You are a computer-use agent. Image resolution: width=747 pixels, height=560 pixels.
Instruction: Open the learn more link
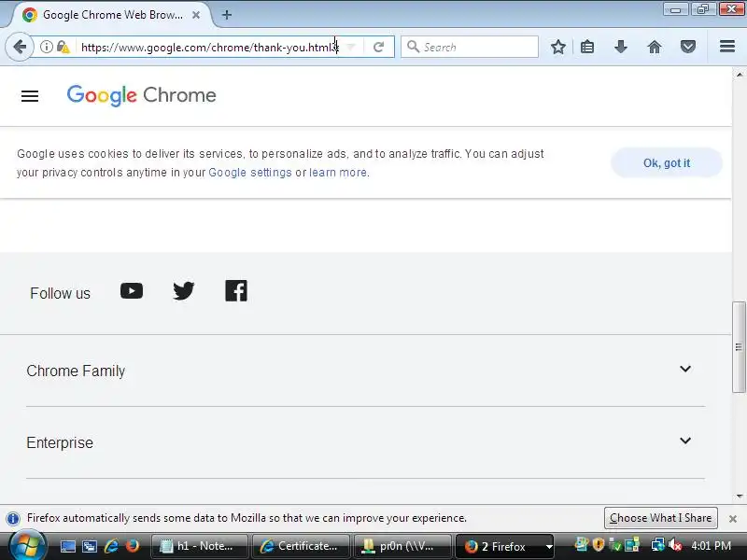338,173
